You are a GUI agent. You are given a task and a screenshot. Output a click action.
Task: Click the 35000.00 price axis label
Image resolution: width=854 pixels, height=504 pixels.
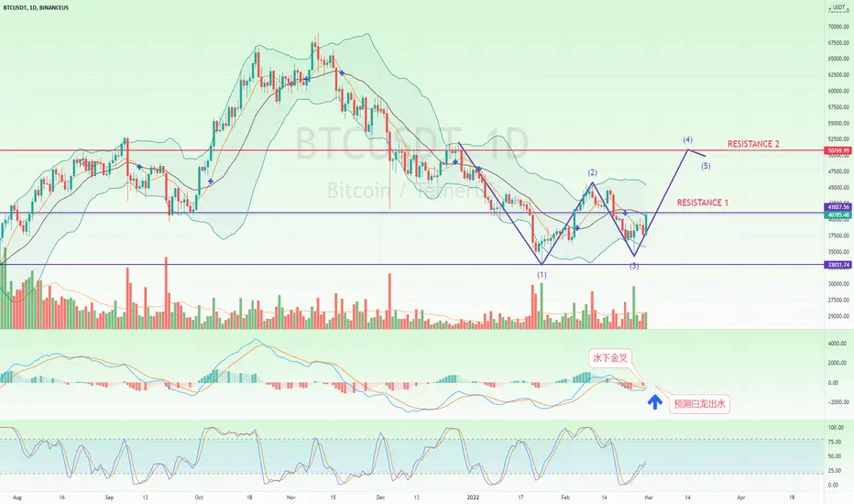pyautogui.click(x=838, y=252)
